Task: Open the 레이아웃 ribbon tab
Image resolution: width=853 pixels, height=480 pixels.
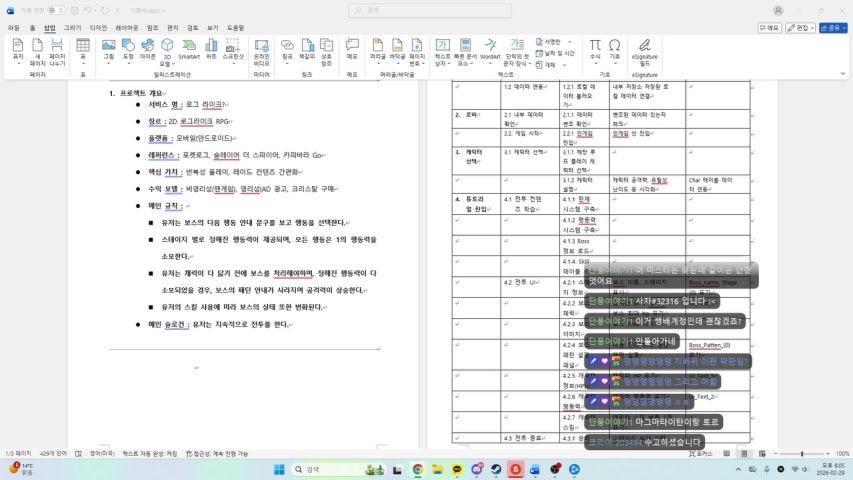Action: (127, 28)
